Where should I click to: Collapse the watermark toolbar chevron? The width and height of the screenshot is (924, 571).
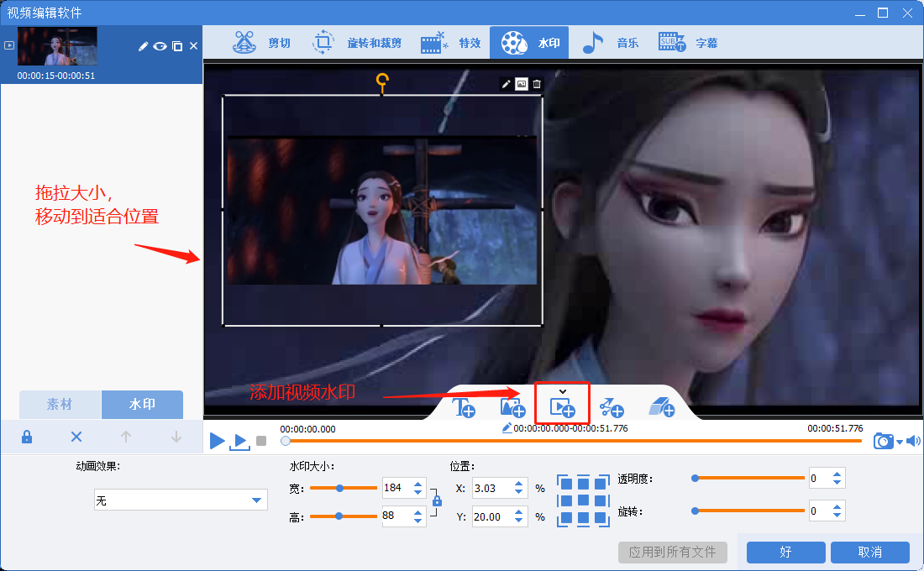(x=563, y=391)
